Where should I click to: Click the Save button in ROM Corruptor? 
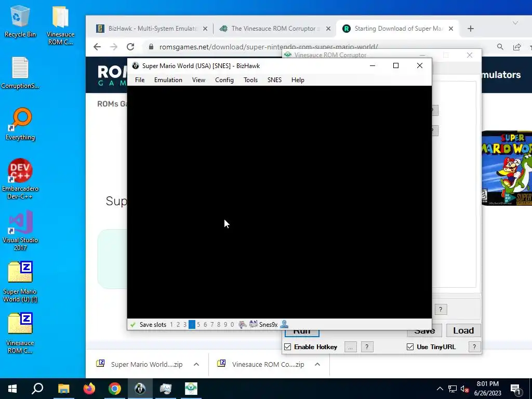[x=424, y=332]
